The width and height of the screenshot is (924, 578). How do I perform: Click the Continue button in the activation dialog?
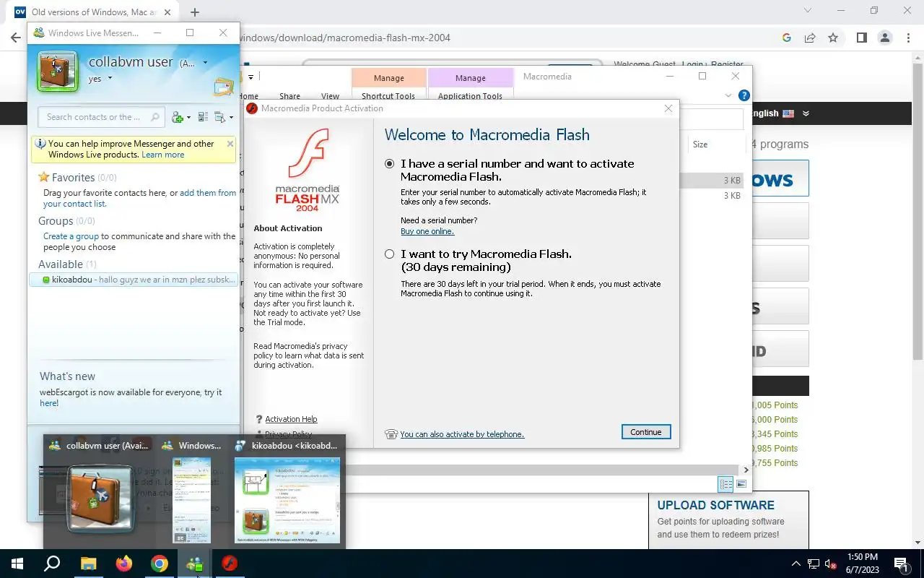coord(646,432)
